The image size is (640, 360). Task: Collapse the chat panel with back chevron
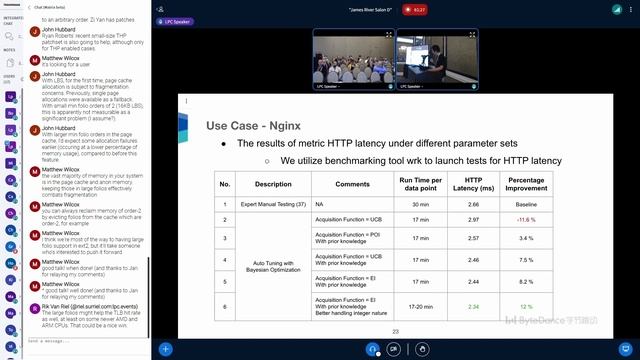tap(29, 7)
